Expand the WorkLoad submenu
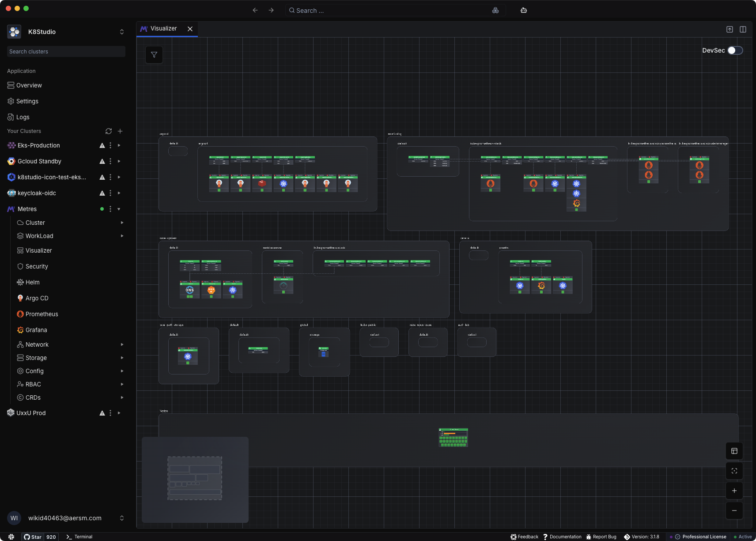756x541 pixels. tap(122, 236)
